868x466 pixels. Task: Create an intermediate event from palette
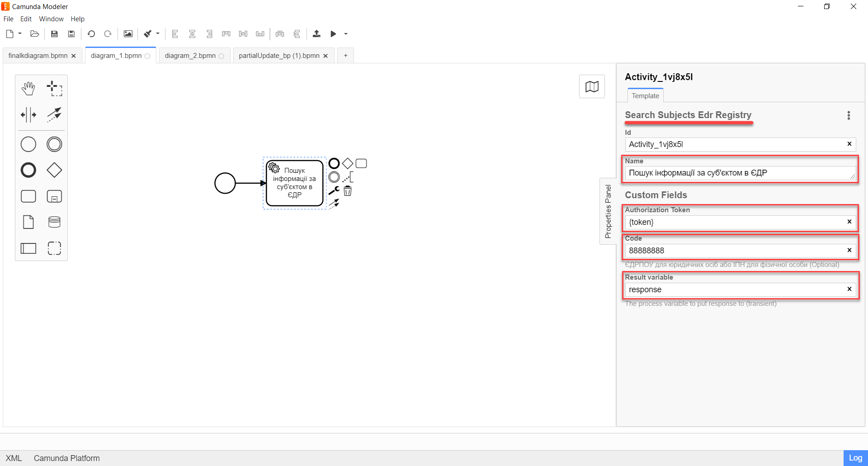[x=54, y=144]
